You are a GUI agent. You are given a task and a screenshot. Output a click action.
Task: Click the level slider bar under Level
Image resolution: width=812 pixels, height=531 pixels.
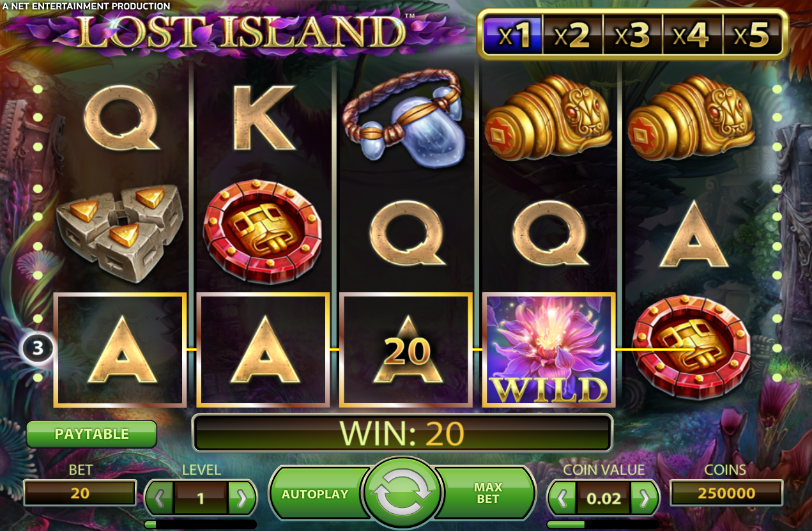pos(201,524)
